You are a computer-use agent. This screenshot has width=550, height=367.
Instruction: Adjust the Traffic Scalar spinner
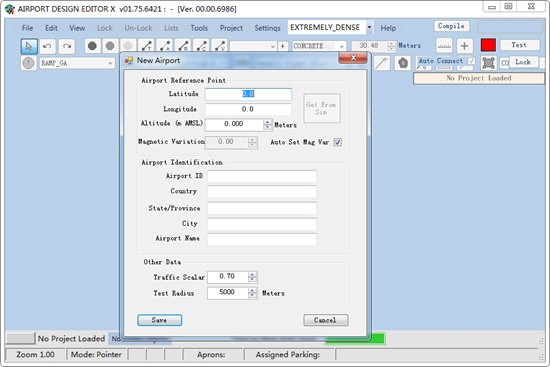coord(252,277)
